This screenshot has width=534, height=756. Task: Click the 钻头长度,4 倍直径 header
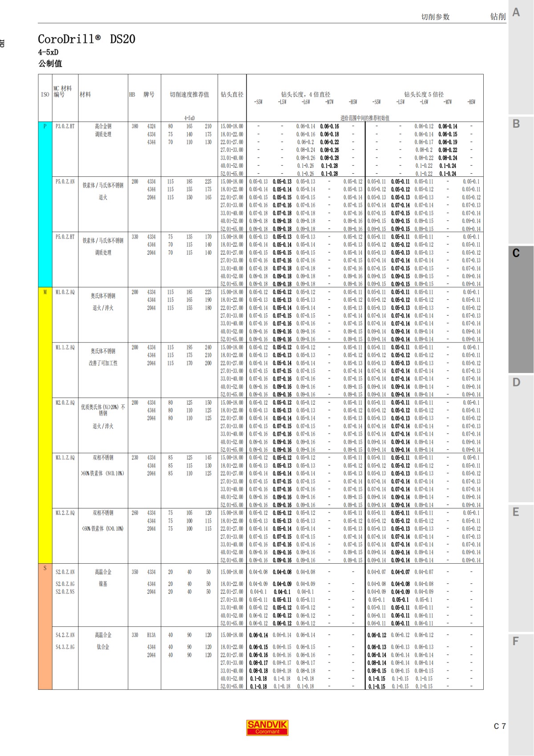[x=306, y=94]
